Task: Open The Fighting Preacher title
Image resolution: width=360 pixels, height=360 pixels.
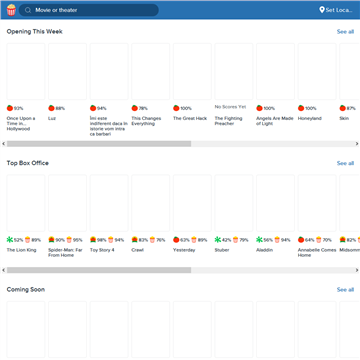Action: pyautogui.click(x=229, y=121)
